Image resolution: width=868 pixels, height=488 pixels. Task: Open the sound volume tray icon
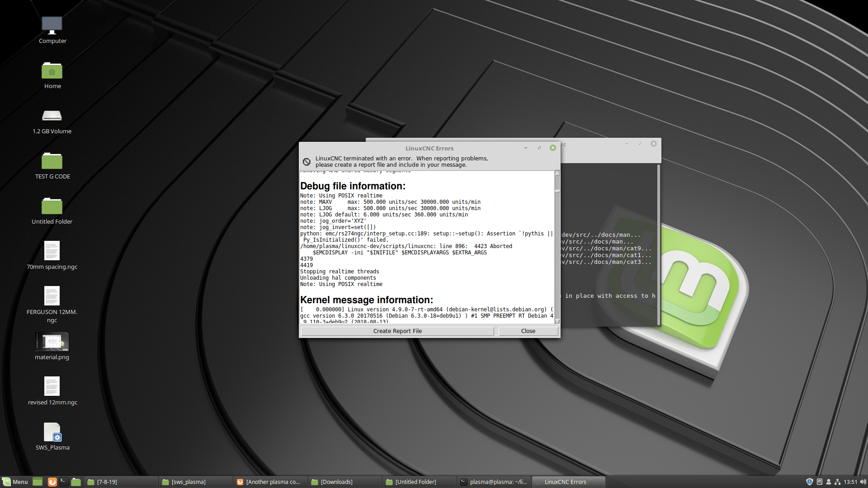click(x=863, y=482)
